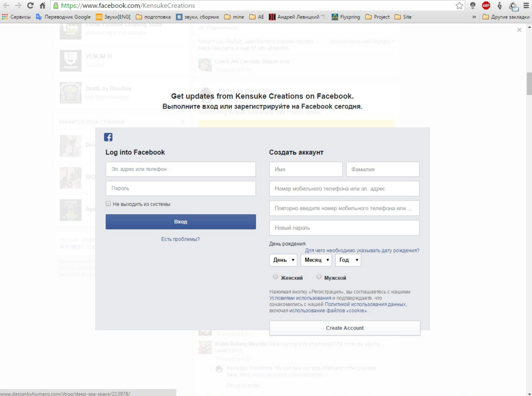Image resolution: width=532 pixels, height=396 pixels.
Task: Click the lightbulb extension icon
Action: click(472, 6)
